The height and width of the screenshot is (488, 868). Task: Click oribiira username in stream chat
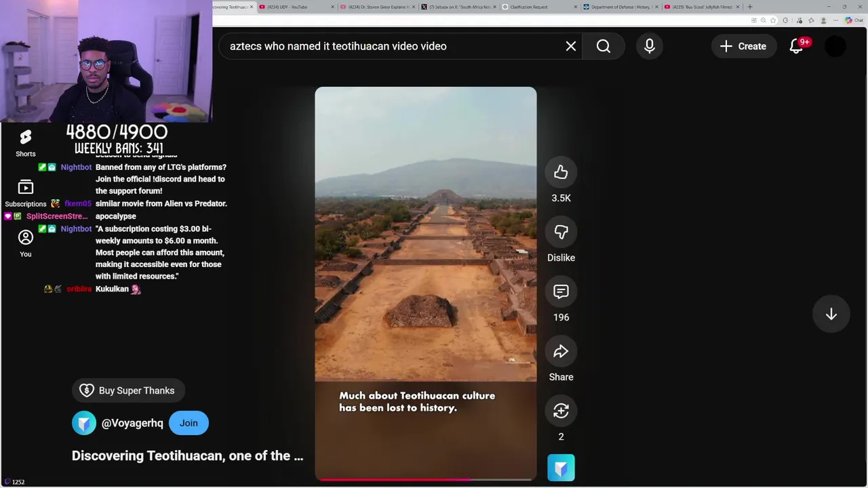[x=79, y=289]
